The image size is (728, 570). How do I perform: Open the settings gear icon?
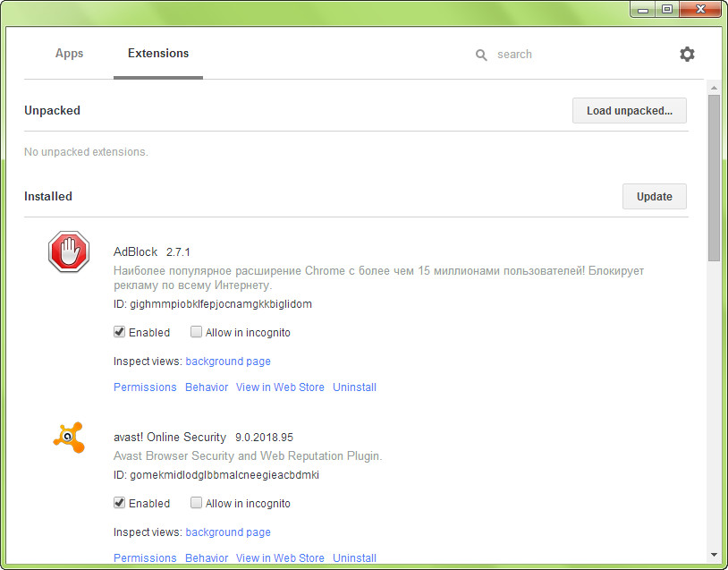(x=687, y=55)
